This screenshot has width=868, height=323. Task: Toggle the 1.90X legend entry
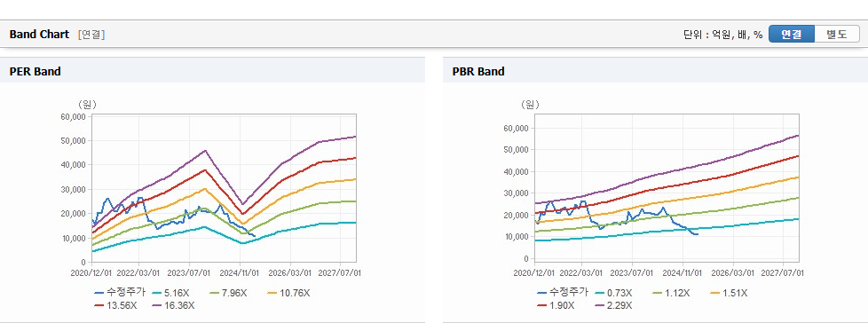tap(558, 305)
